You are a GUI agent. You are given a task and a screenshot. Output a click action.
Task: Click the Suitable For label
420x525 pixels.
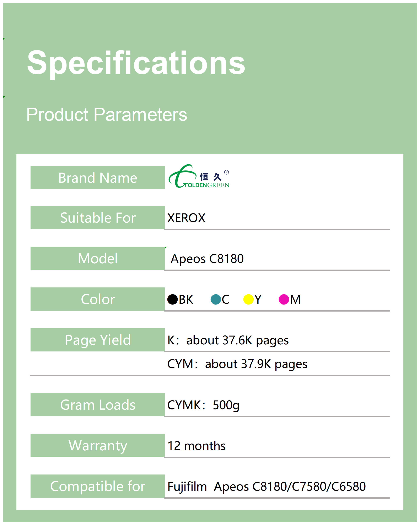click(x=98, y=218)
